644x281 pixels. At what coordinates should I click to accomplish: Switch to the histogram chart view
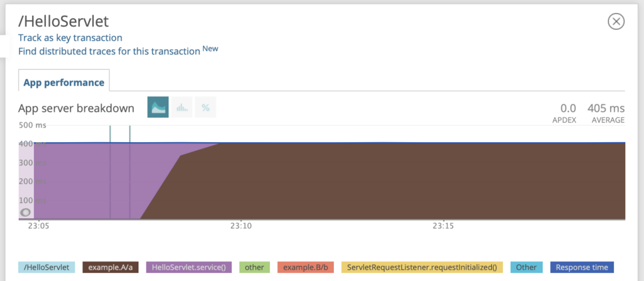[x=182, y=107]
